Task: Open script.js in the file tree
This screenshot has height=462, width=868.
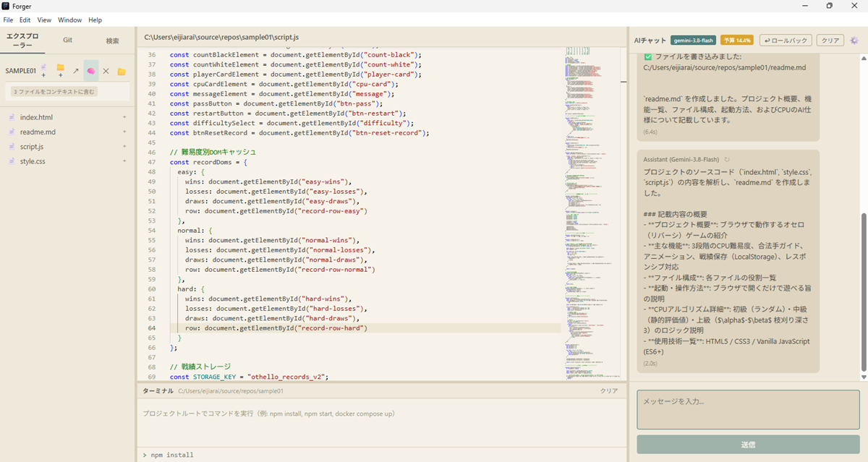Action: [32, 147]
